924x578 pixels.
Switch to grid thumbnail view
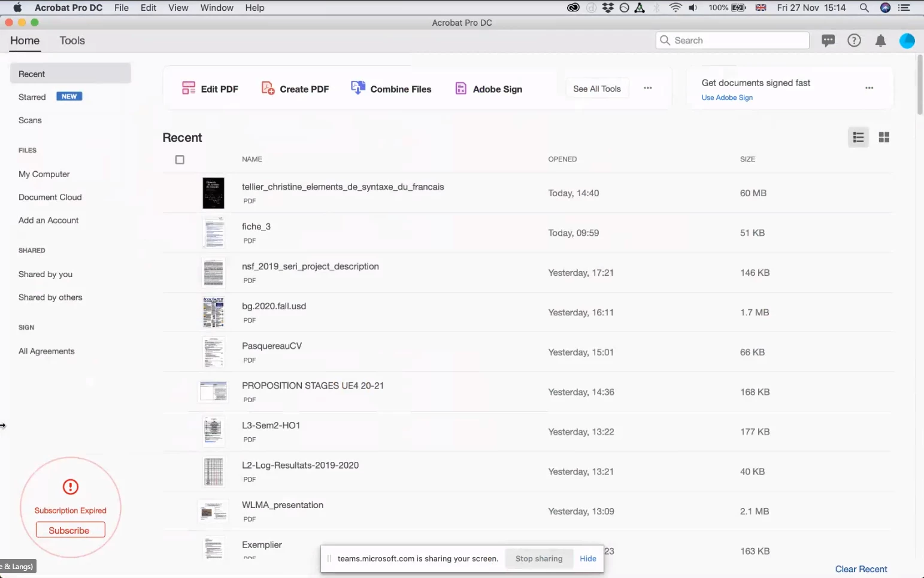(x=884, y=138)
